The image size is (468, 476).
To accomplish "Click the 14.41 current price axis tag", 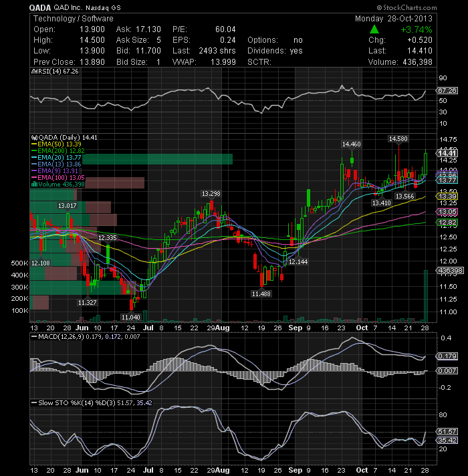I will point(447,153).
